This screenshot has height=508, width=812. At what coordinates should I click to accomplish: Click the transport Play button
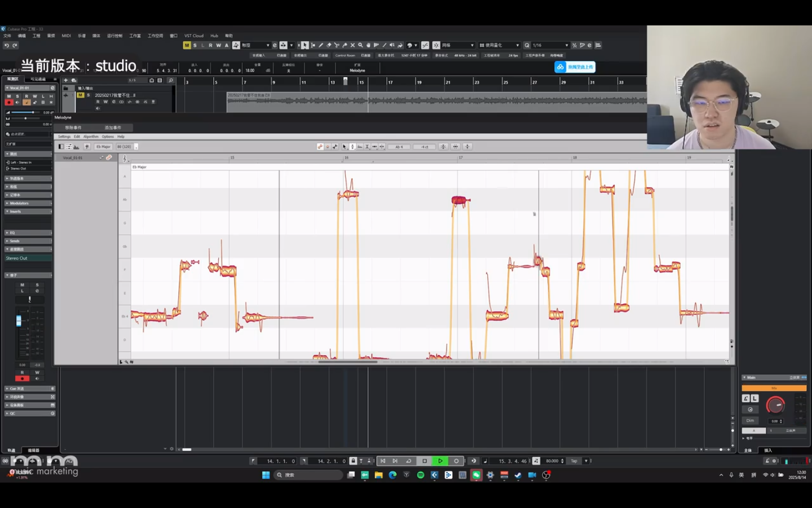(x=440, y=461)
